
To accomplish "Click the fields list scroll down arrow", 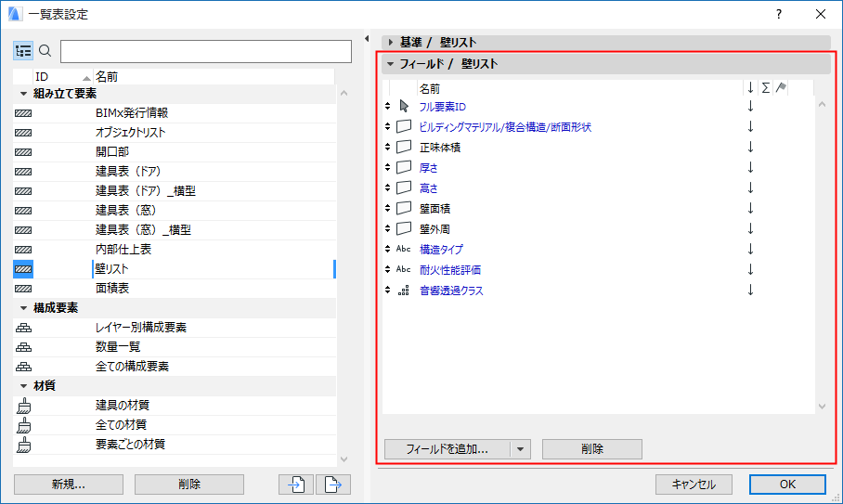I will 822,407.
